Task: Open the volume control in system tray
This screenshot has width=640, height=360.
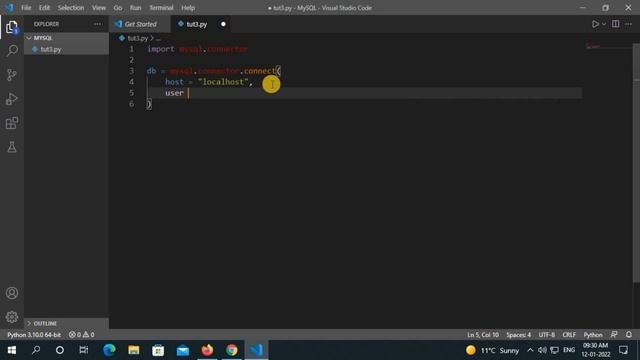Action: point(542,350)
